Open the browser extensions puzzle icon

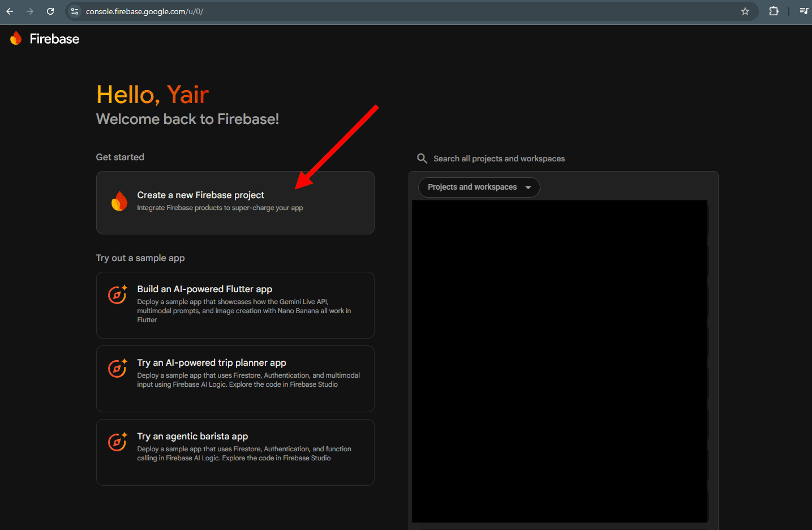(774, 11)
